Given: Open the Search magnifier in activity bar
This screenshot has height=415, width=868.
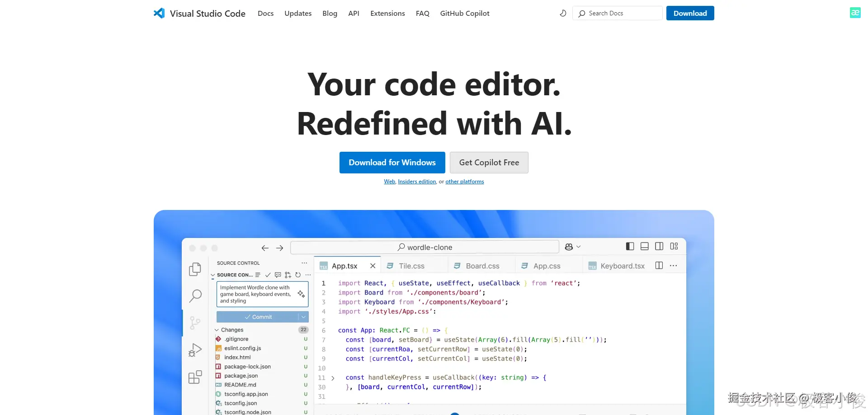Looking at the screenshot, I should click(x=195, y=296).
